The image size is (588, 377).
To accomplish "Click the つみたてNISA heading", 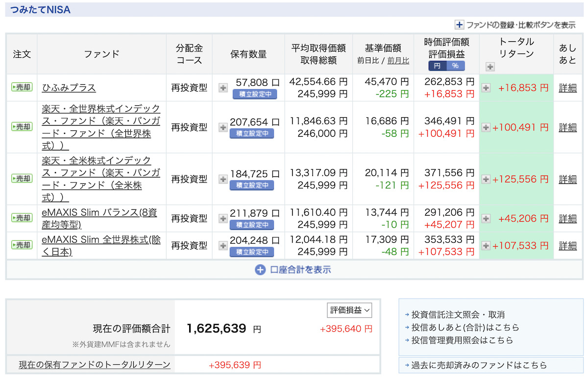I will [x=40, y=9].
